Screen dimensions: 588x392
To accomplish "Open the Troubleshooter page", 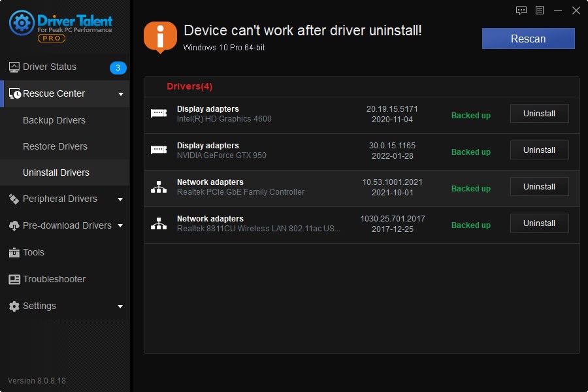I will (x=54, y=279).
